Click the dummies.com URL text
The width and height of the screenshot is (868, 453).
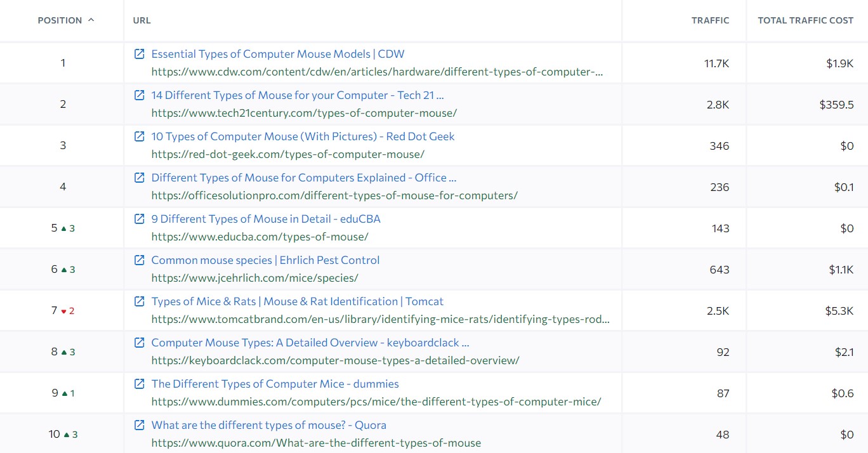(376, 402)
